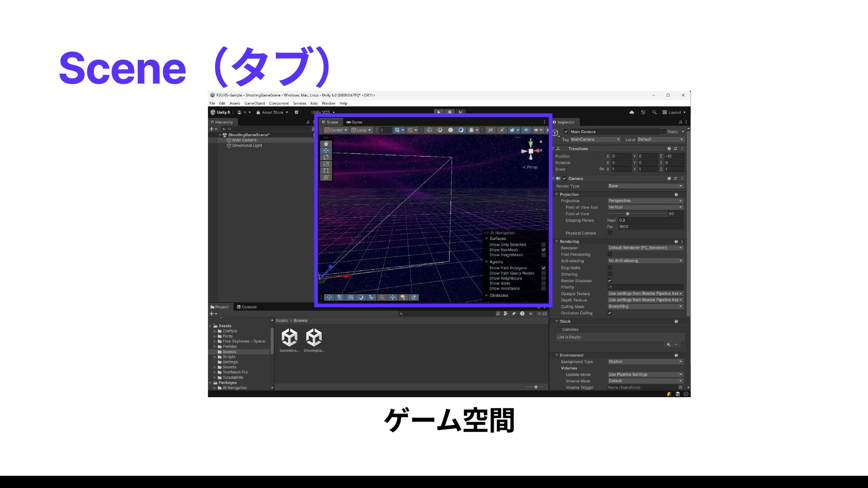Click the Step frame button
The height and width of the screenshot is (488, 868).
tap(460, 112)
